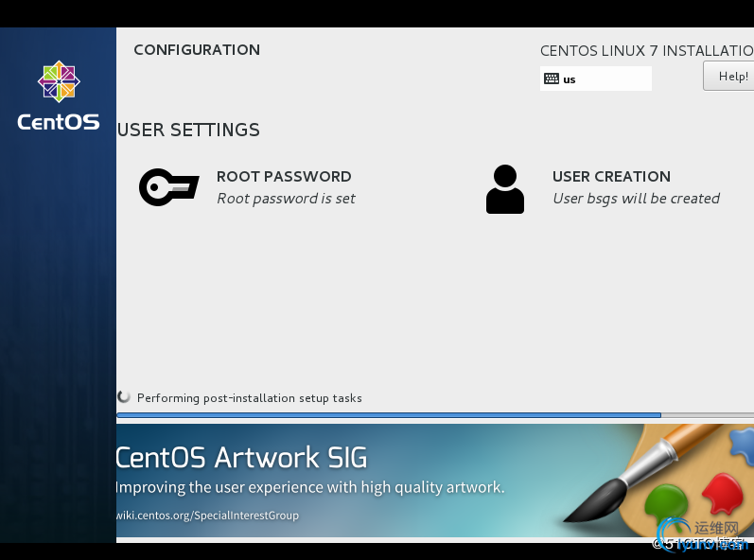Click 'Performing post-installation setup tasks' text

point(249,398)
